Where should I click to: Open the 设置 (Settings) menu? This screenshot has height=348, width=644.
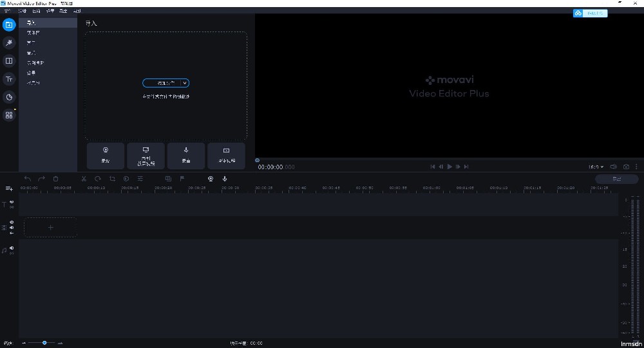click(50, 11)
